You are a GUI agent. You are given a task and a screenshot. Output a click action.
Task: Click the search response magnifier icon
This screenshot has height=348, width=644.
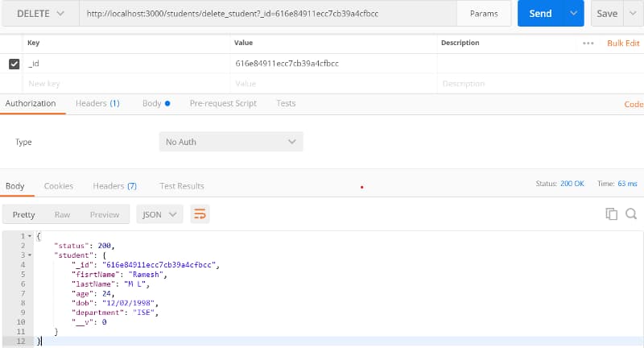pos(631,213)
